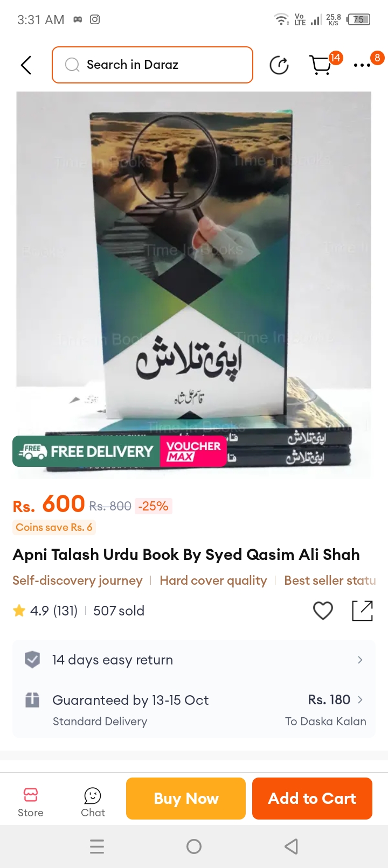Select the Self-discovery journey tag
Viewport: 388px width, 868px height.
click(78, 580)
